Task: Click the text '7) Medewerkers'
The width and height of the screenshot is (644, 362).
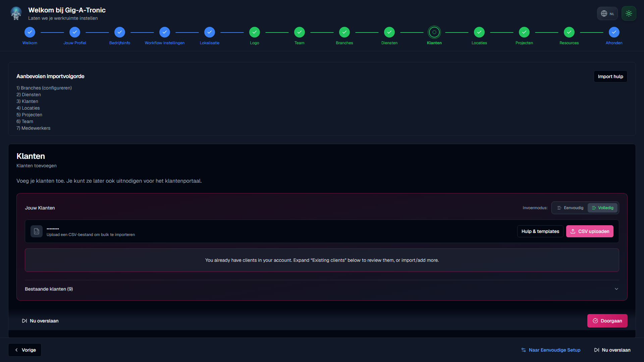Action: click(33, 128)
